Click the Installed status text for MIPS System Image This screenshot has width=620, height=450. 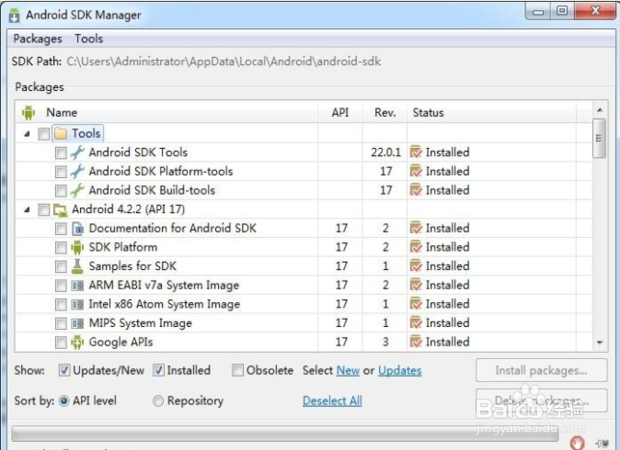click(x=447, y=323)
